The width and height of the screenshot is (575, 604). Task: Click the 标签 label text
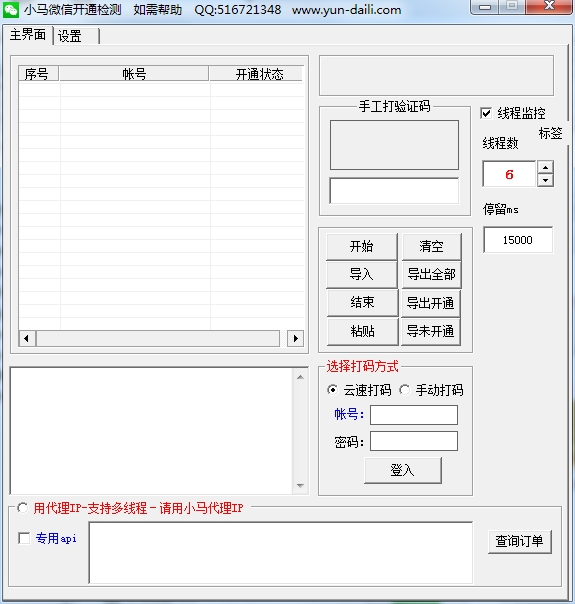[x=550, y=133]
